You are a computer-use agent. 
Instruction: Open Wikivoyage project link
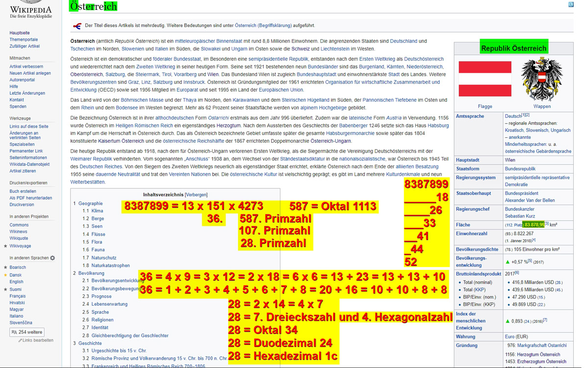(20, 246)
